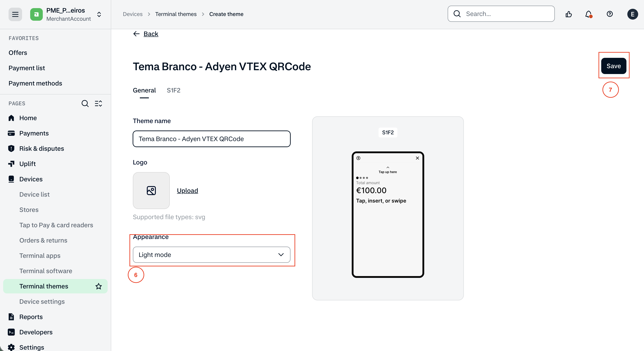Open the help question-mark icon

click(x=610, y=14)
